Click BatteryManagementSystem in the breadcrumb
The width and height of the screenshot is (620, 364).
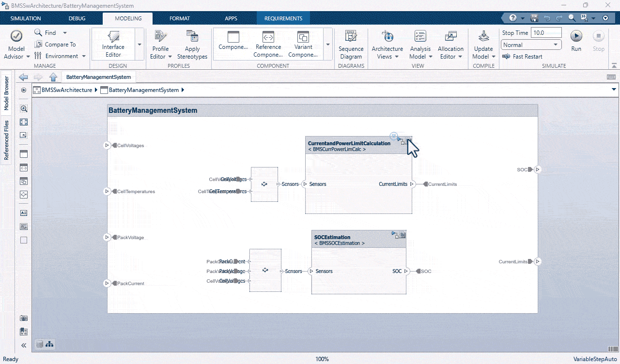(x=143, y=90)
